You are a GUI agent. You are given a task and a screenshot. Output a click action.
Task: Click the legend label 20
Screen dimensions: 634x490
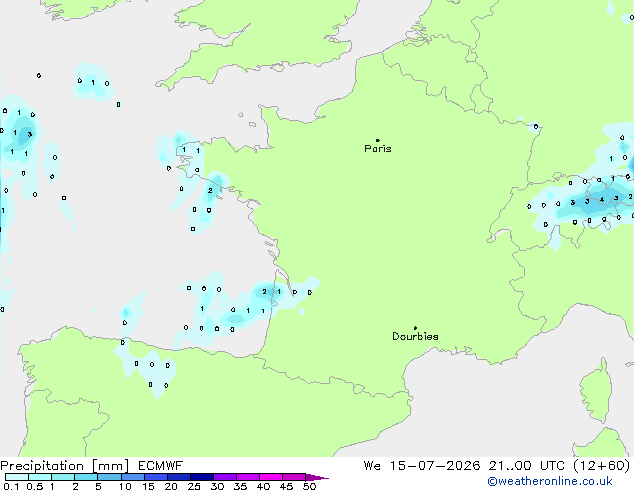click(171, 486)
